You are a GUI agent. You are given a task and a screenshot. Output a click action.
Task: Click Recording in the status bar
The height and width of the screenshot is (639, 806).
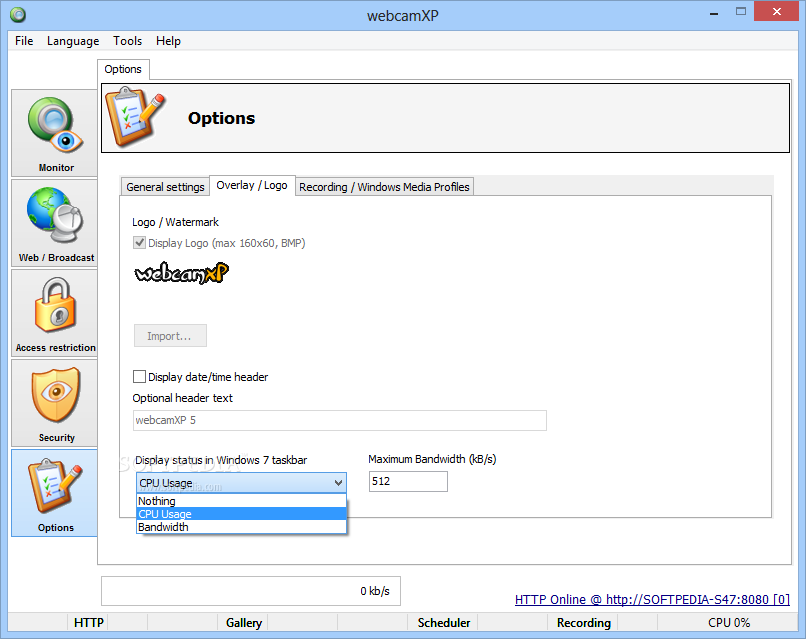(x=583, y=623)
